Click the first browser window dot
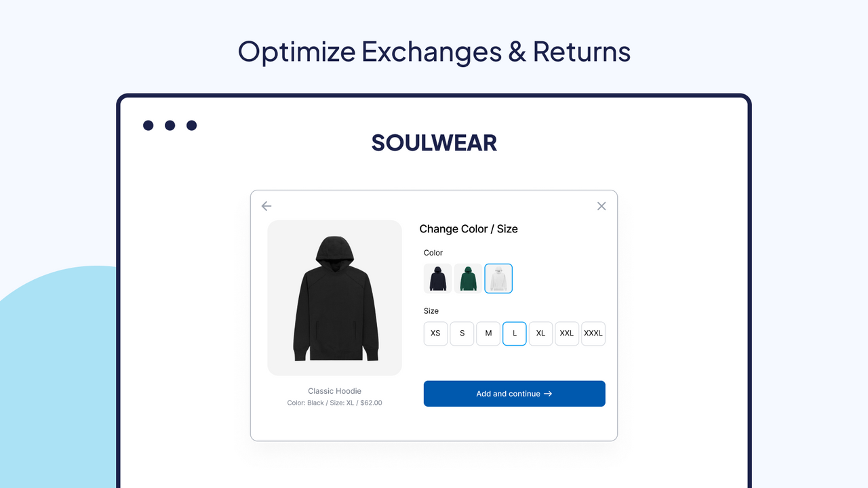Screen dimensions: 868x488 coord(148,125)
